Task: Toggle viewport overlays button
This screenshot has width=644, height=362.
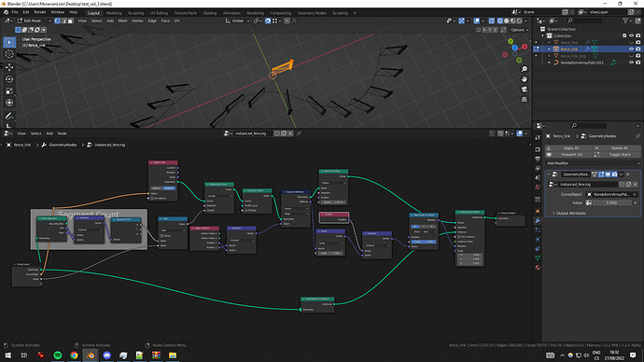Action: click(x=476, y=21)
